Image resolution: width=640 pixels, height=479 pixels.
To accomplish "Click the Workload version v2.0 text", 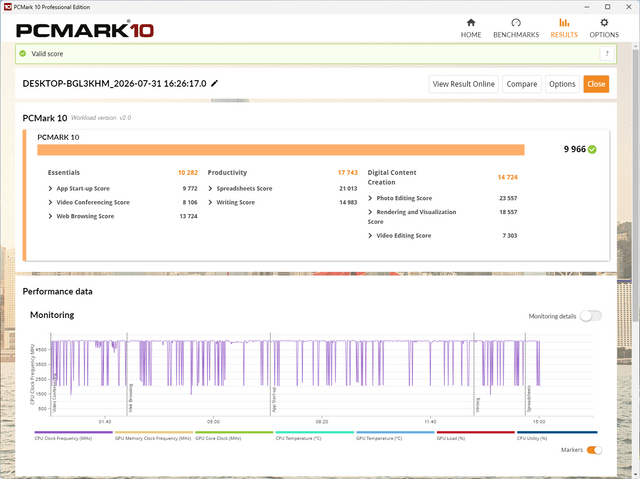I will [x=101, y=118].
